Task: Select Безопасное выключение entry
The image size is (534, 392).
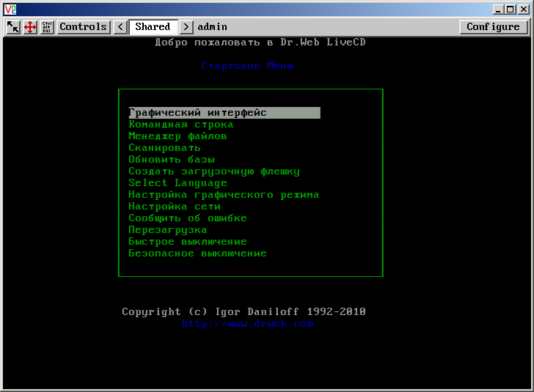Action: tap(197, 254)
